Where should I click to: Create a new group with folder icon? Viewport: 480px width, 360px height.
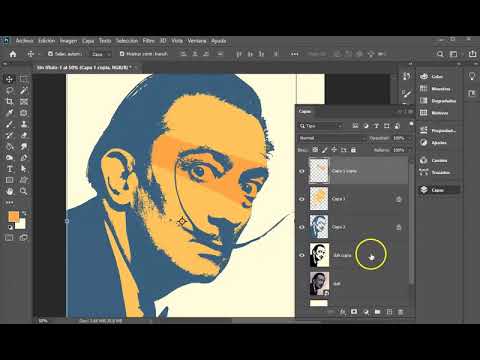[x=377, y=312]
